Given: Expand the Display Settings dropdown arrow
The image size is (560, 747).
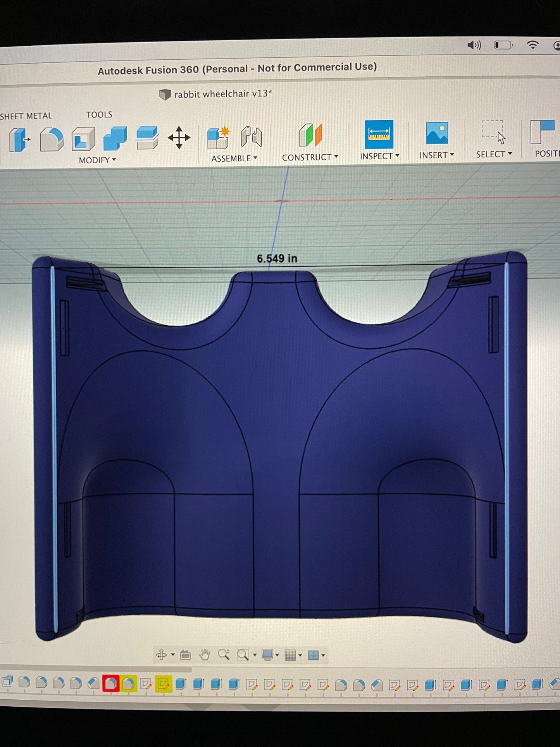Looking at the screenshot, I should [x=277, y=655].
